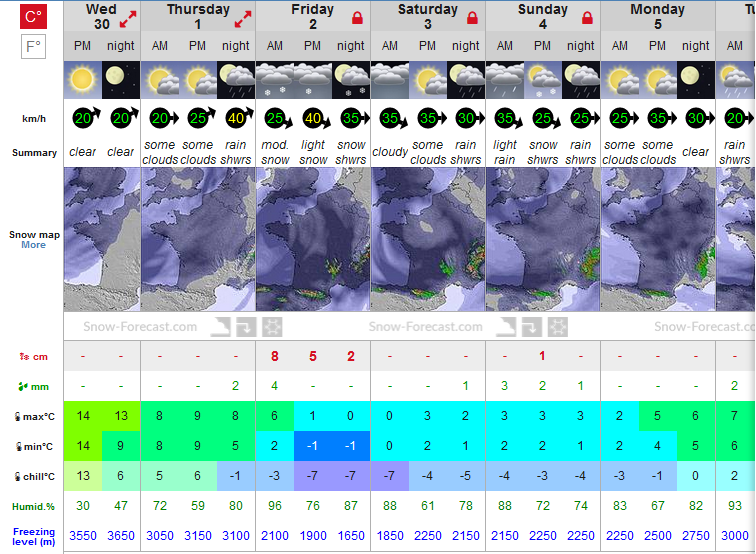Click the Saturday 3 day header
Image resolution: width=756 pixels, height=554 pixels.
[x=428, y=17]
